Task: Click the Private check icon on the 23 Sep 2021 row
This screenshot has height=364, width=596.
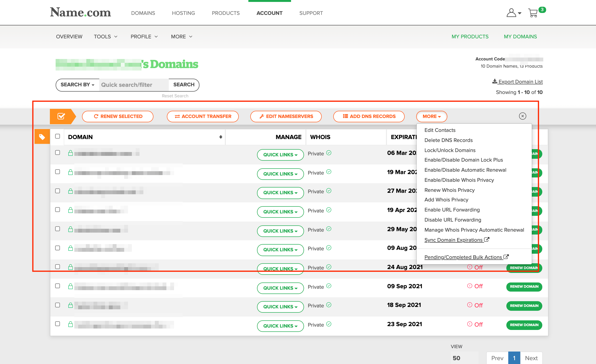Action: (x=329, y=324)
